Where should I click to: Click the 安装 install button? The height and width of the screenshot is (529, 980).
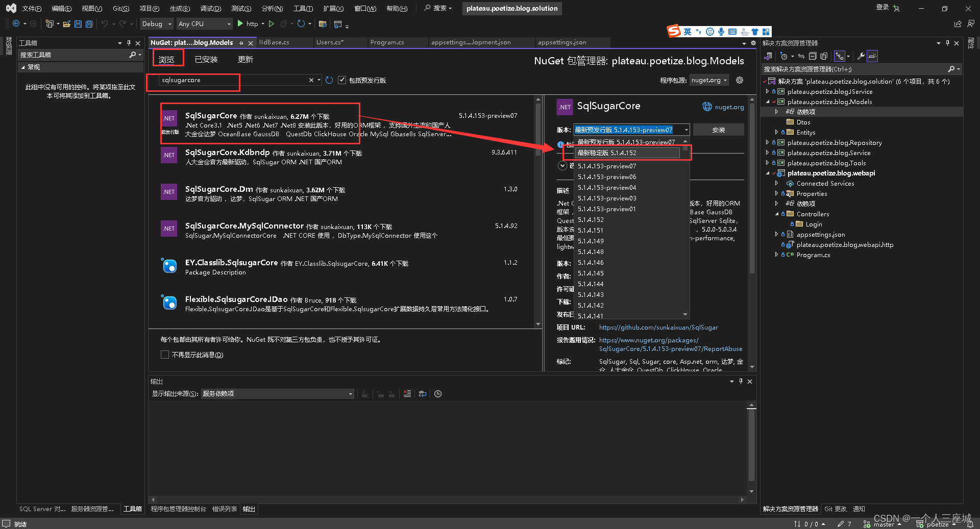click(718, 130)
